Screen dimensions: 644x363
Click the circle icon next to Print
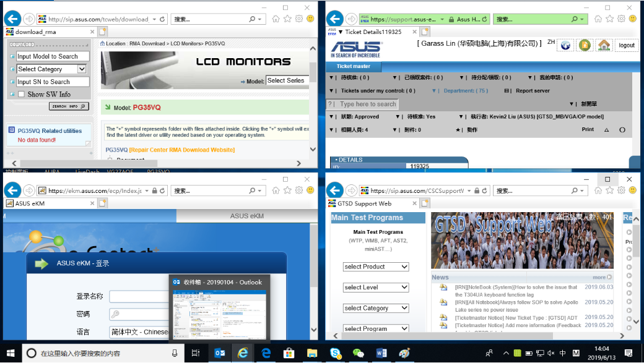click(x=622, y=130)
